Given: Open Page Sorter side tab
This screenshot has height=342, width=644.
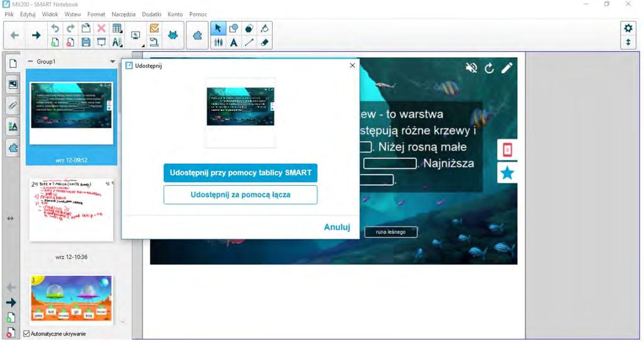Looking at the screenshot, I should click(x=13, y=64).
